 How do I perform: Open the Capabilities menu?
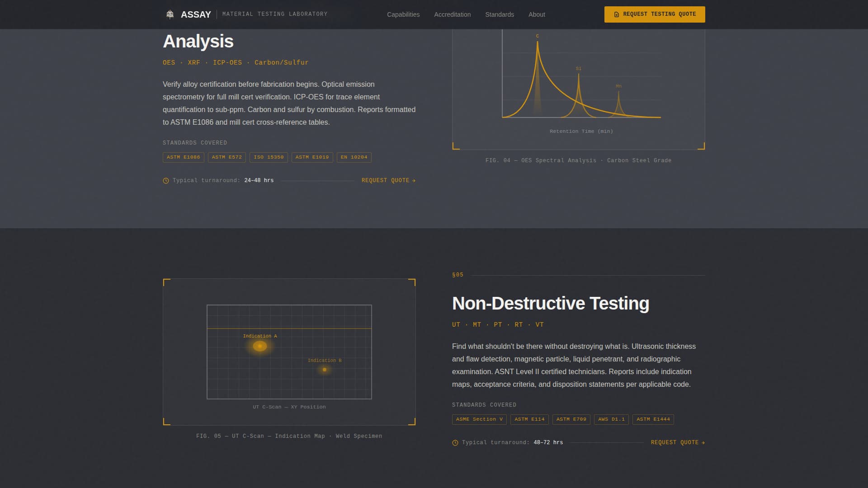click(402, 14)
